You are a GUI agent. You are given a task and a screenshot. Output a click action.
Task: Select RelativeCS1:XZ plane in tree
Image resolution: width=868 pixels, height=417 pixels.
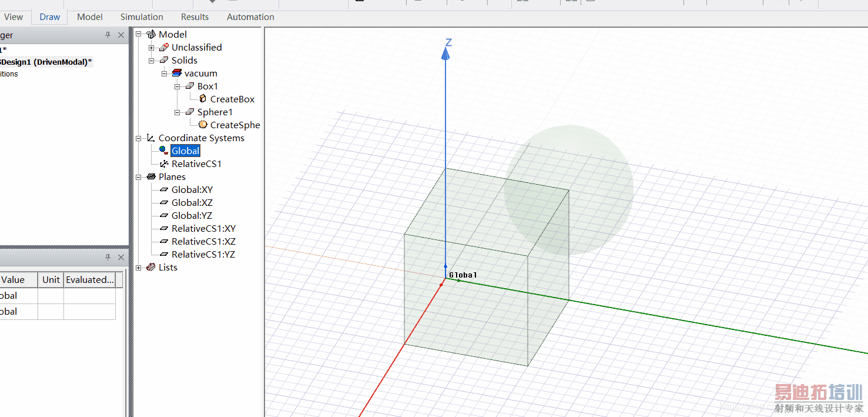pos(203,242)
